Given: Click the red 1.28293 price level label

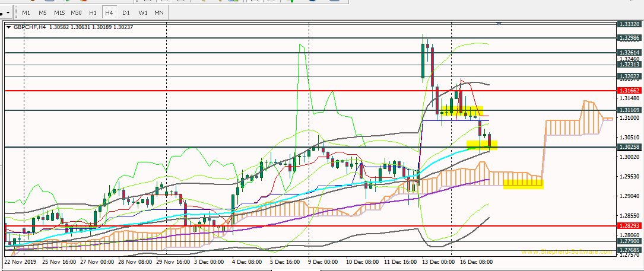Looking at the screenshot, I should tap(629, 226).
